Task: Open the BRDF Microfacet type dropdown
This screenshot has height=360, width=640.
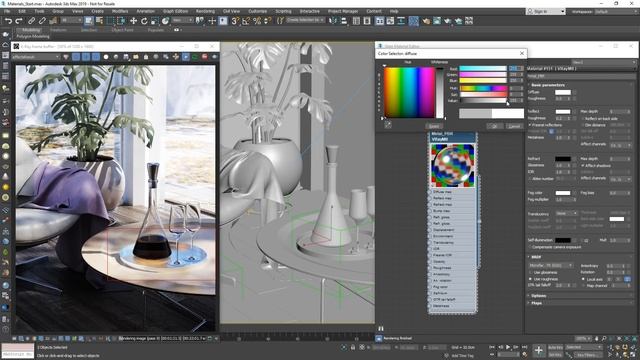Action: pyautogui.click(x=551, y=265)
